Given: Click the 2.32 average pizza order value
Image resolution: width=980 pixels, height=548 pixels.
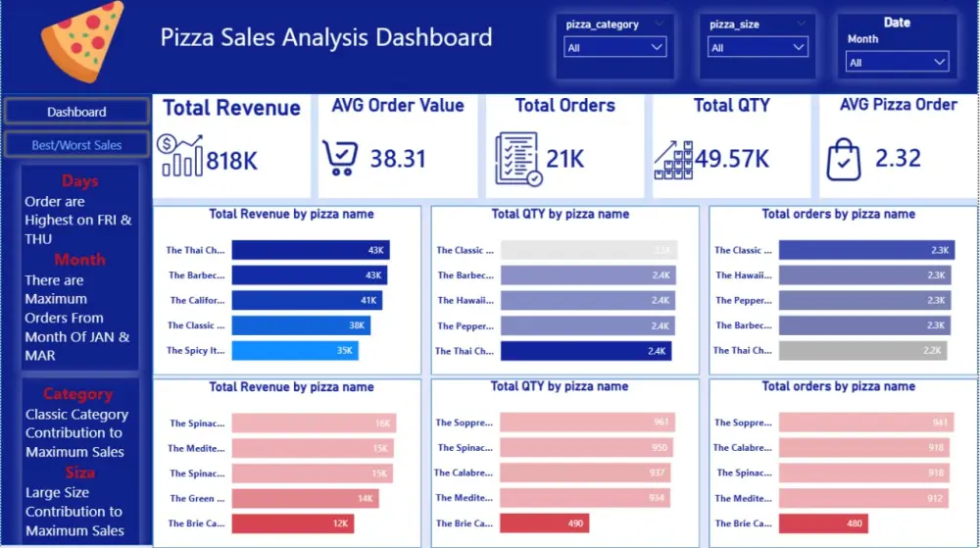Looking at the screenshot, I should pyautogui.click(x=898, y=158).
